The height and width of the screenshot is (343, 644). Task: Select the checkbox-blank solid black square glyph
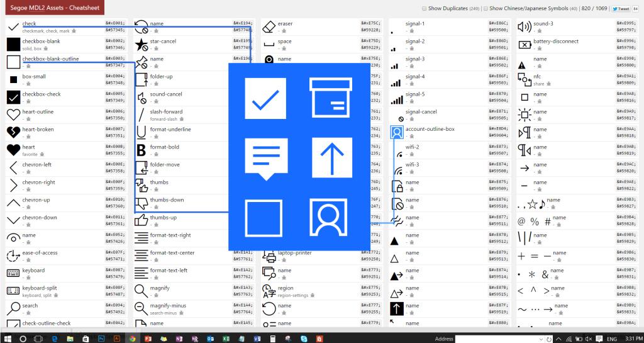click(13, 44)
